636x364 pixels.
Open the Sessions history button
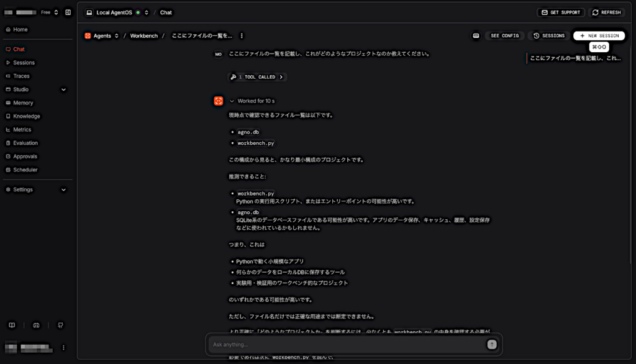549,35
